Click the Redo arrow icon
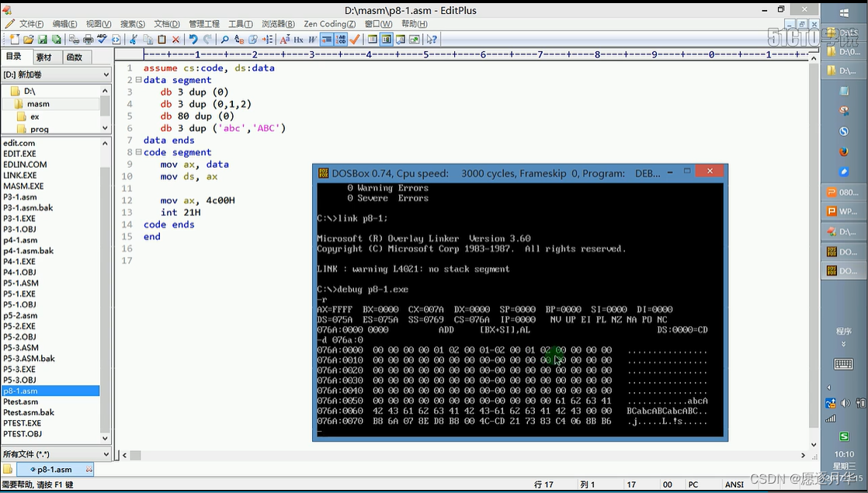Image resolution: width=868 pixels, height=493 pixels. click(207, 40)
